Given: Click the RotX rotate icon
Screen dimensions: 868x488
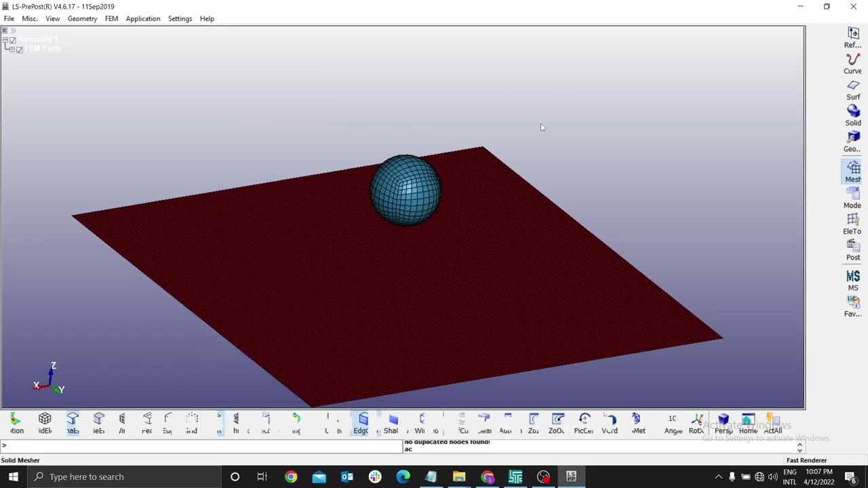Looking at the screenshot, I should click(x=696, y=424).
